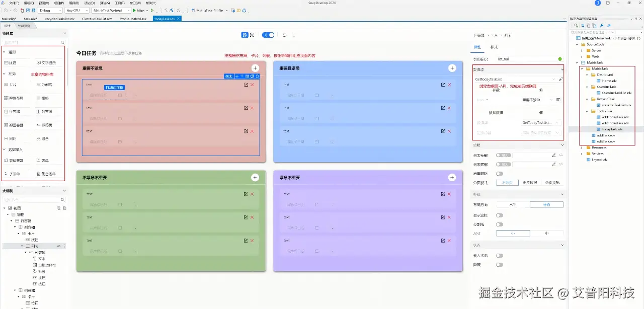
Task: Select 日期选择框 node in outline tree
Action: tap(44, 265)
